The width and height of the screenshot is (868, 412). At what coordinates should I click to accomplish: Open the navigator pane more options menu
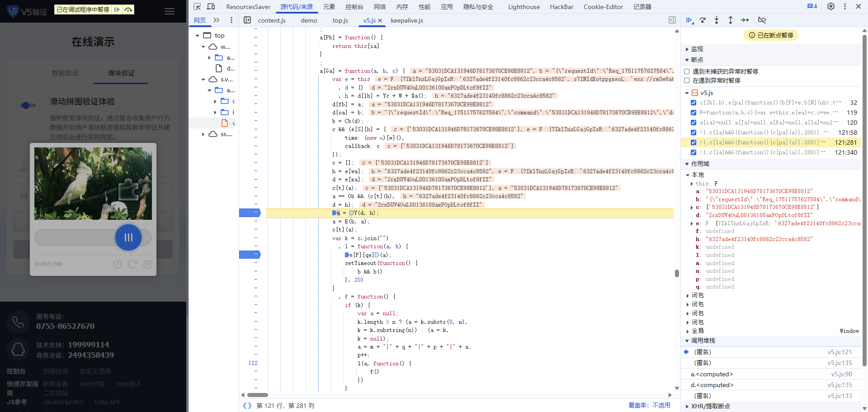(231, 20)
